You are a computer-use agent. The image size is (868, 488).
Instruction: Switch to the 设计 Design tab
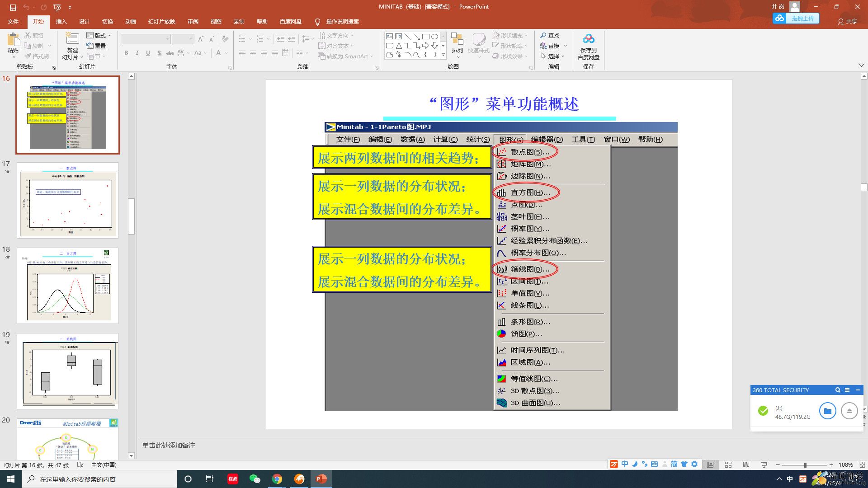(84, 21)
